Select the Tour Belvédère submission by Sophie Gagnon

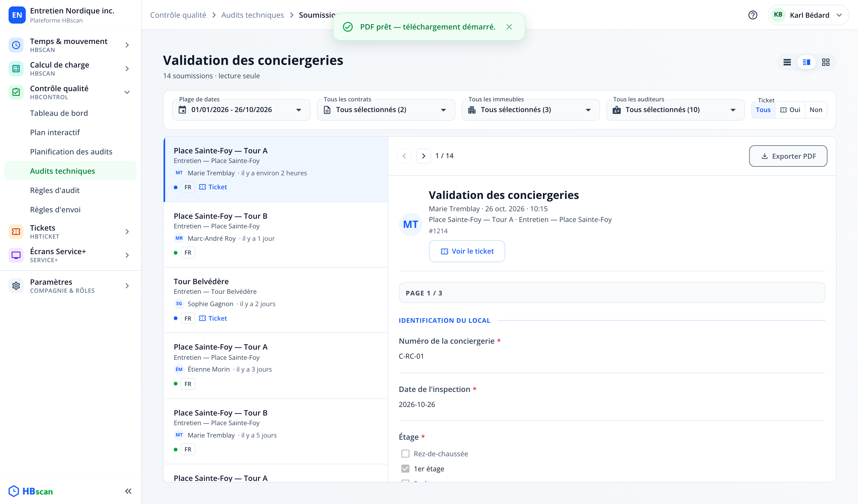pyautogui.click(x=276, y=300)
